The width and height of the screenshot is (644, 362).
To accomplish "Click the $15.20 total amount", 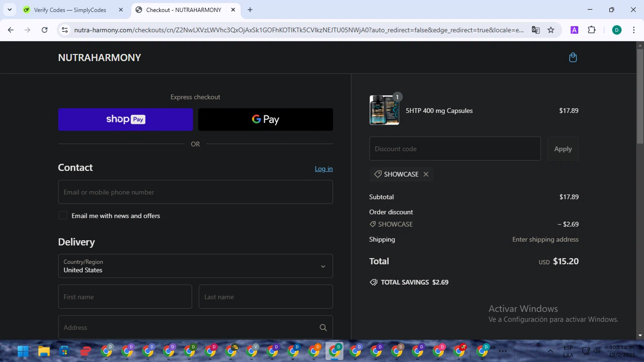I will pos(565,261).
